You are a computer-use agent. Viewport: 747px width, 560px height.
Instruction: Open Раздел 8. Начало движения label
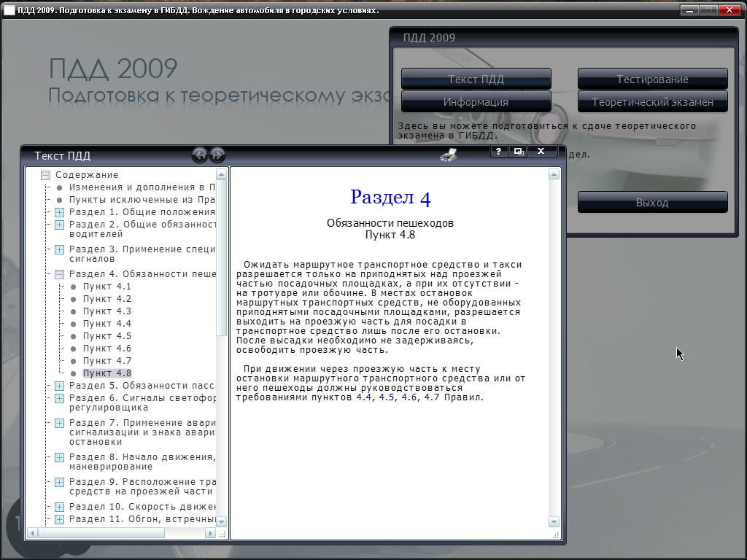142,462
